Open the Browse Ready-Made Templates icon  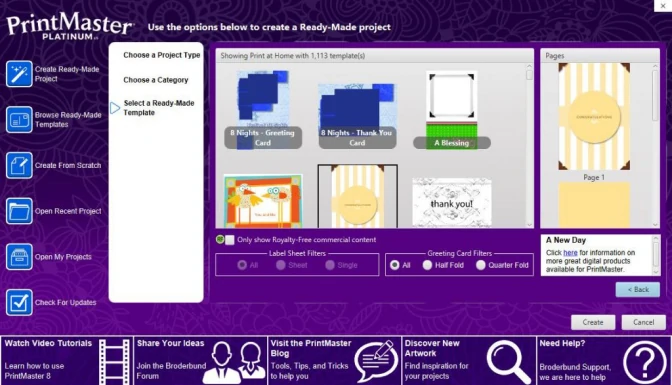pos(19,120)
